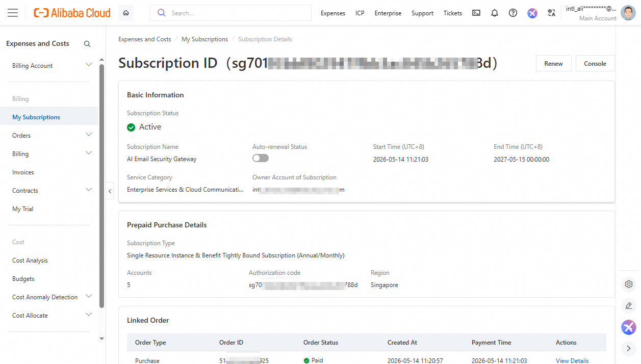Image resolution: width=641 pixels, height=364 pixels.
Task: Expand the Orders menu chevron
Action: pyautogui.click(x=89, y=135)
